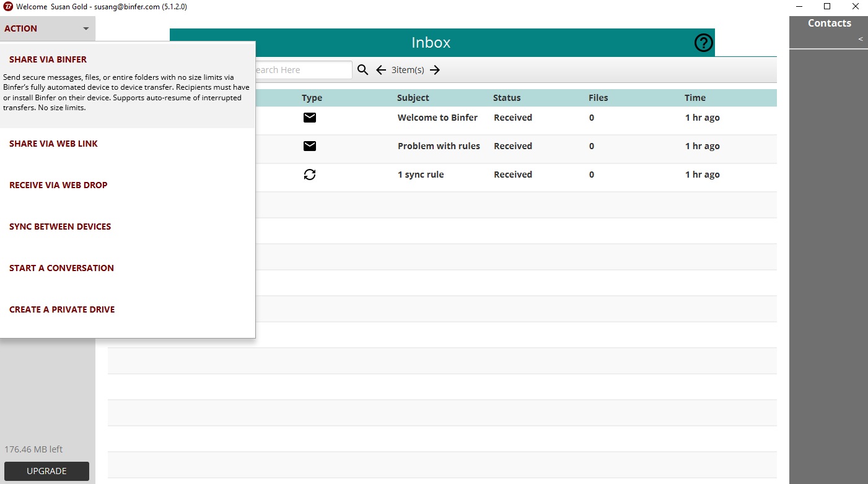Select "Share via Web Link"
Viewport: 868px width, 484px height.
53,143
